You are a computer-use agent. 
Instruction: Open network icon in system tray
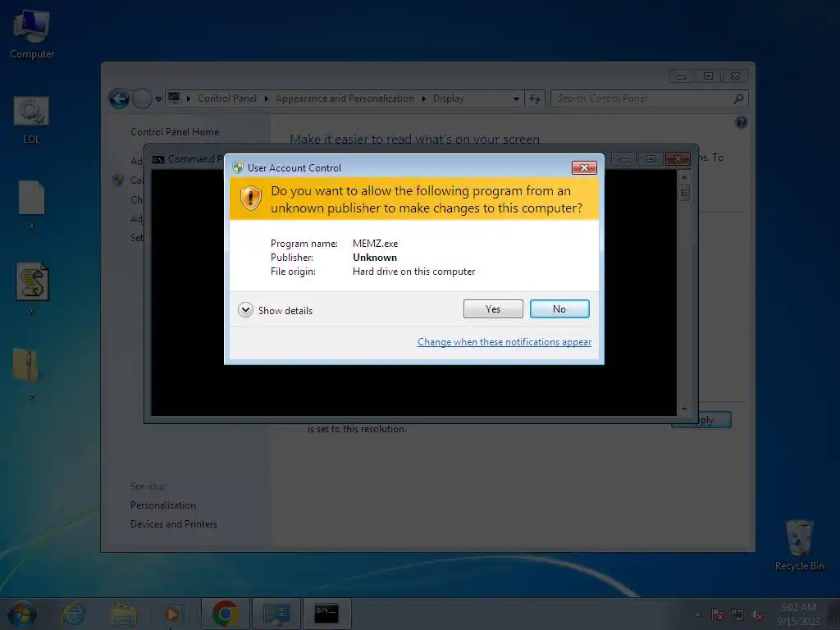point(737,614)
